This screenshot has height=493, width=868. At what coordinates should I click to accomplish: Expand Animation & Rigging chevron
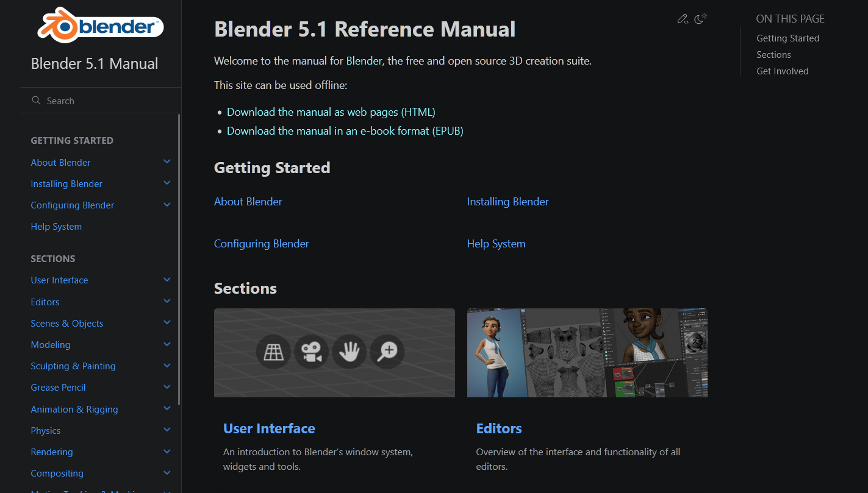pyautogui.click(x=167, y=409)
